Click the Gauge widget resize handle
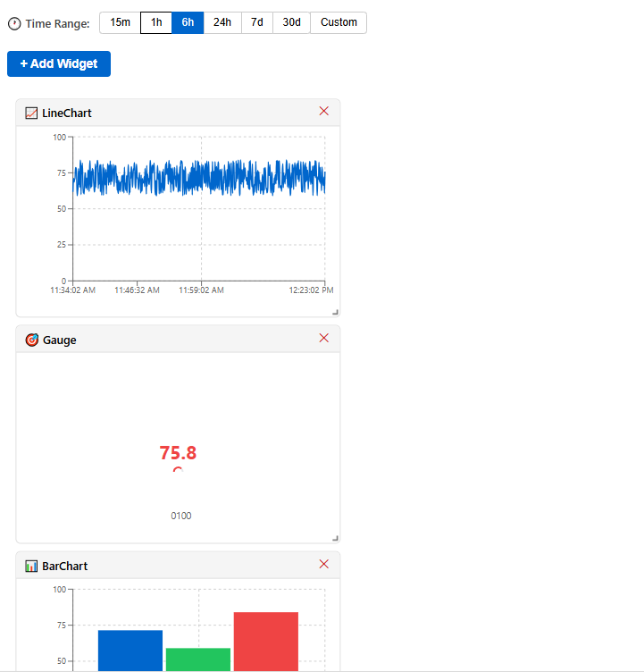 336,538
